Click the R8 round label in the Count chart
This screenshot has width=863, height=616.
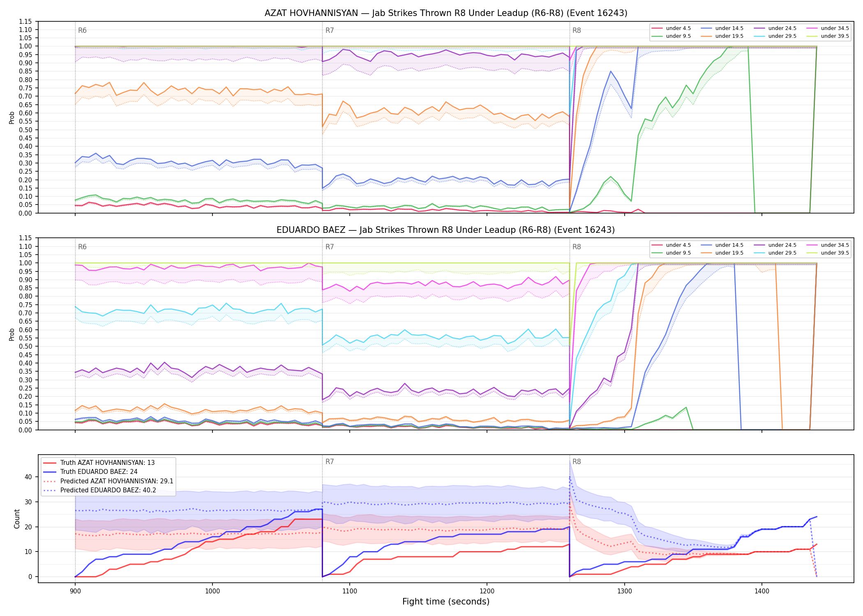pyautogui.click(x=577, y=462)
